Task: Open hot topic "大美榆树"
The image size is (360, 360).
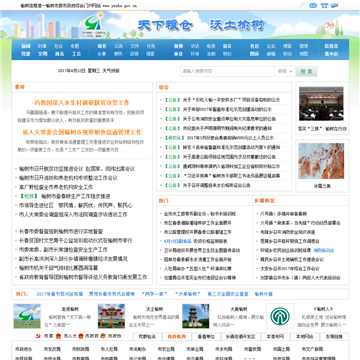Action: [x=188, y=294]
